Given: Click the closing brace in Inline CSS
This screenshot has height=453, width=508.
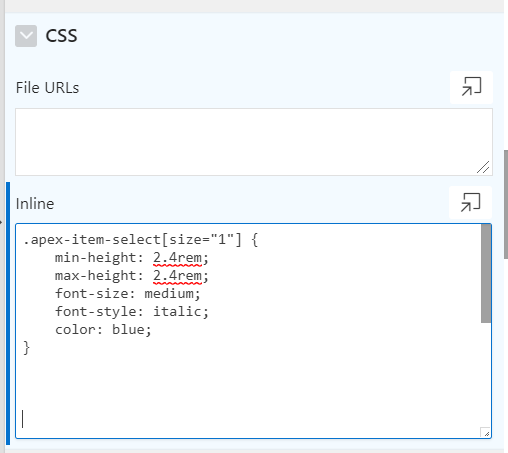Looking at the screenshot, I should (27, 348).
